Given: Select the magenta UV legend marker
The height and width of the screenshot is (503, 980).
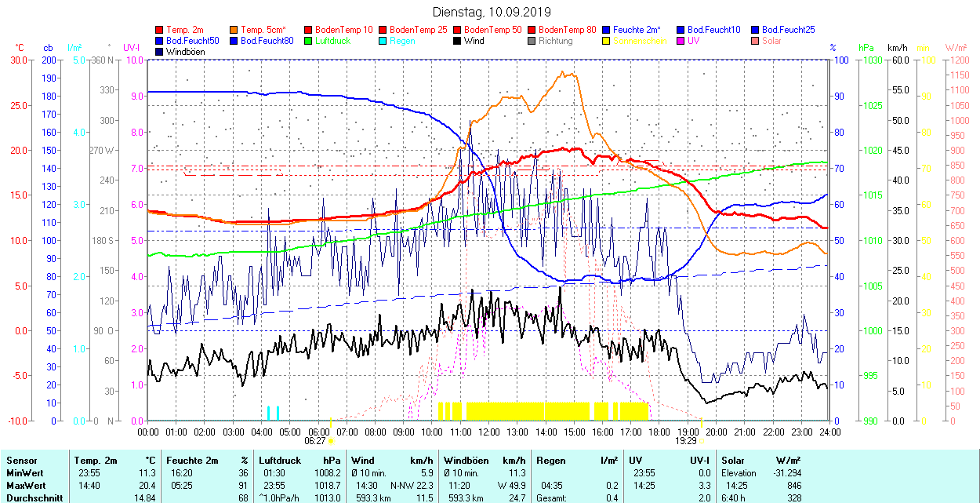Looking at the screenshot, I should point(681,41).
